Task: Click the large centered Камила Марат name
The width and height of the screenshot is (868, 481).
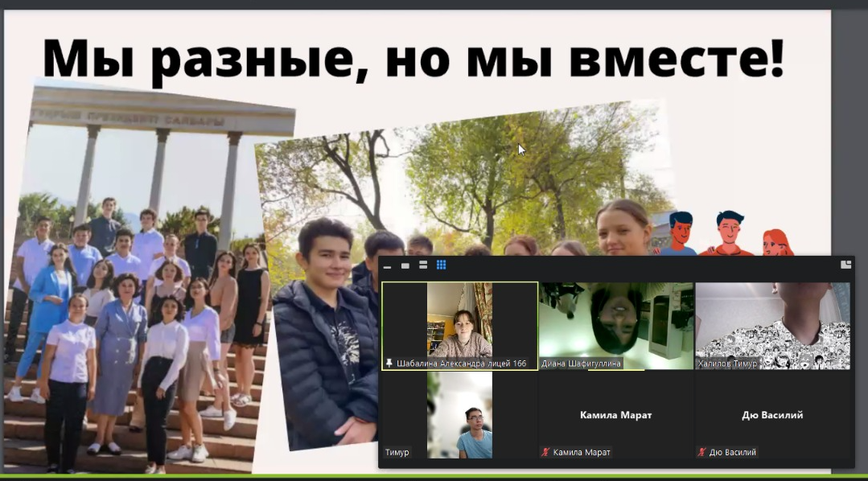Action: coord(615,415)
